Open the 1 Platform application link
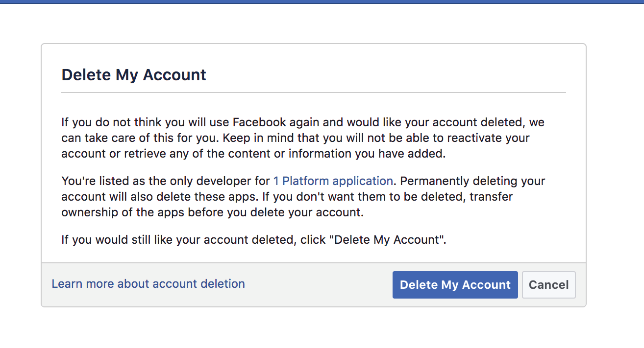The width and height of the screenshot is (644, 348). click(x=333, y=181)
